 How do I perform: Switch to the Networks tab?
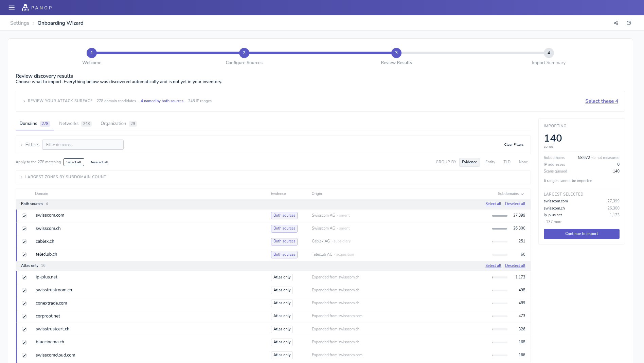coord(75,124)
